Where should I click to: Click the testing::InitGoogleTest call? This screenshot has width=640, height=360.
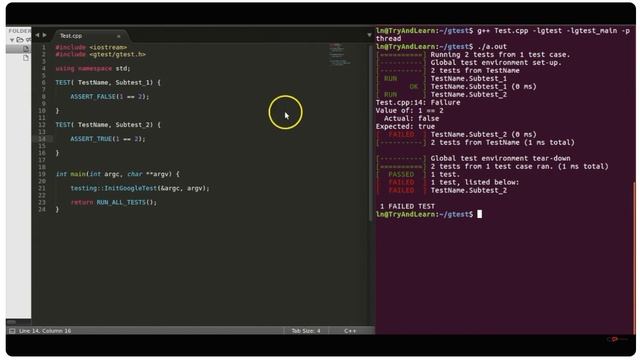point(140,188)
